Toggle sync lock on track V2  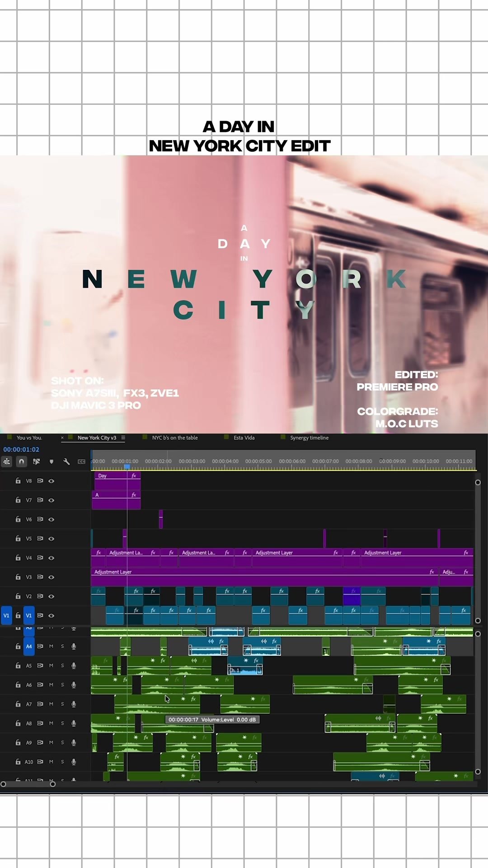(x=40, y=596)
